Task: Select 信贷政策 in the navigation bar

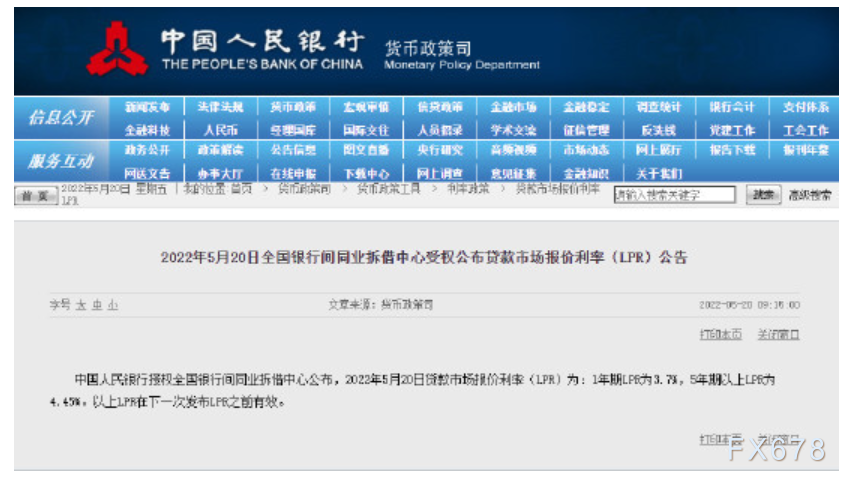Action: coord(440,107)
